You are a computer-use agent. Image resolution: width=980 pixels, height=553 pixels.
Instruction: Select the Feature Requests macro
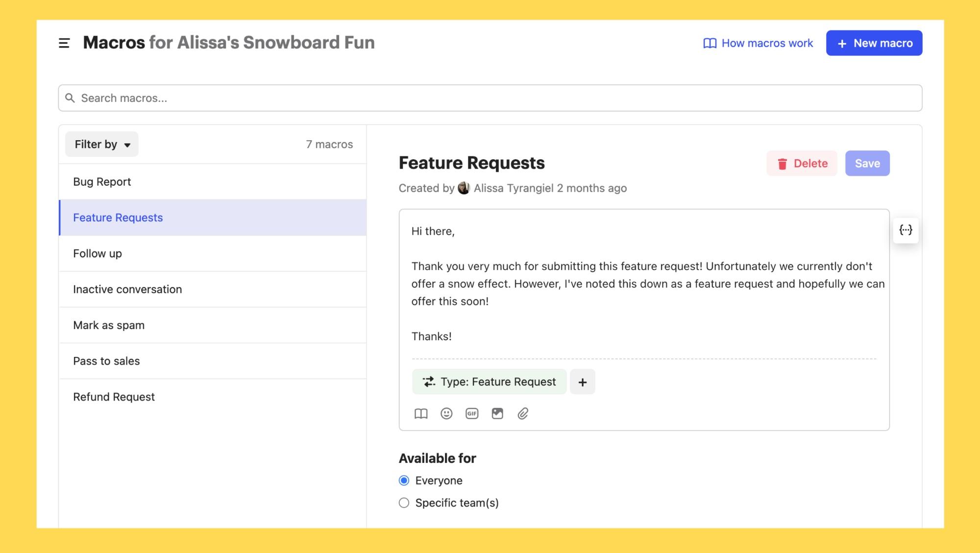(x=213, y=218)
